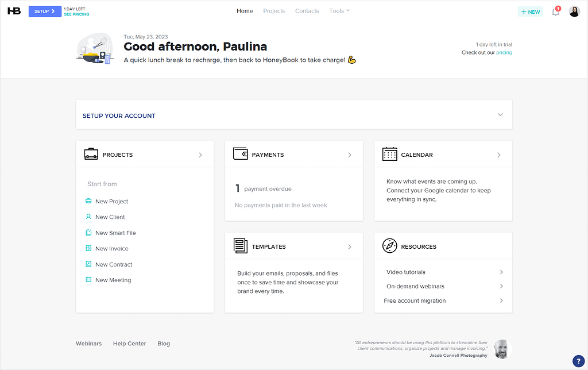Screen dimensions: 588x370
Task: Open the help question mark button
Action: coord(578,361)
